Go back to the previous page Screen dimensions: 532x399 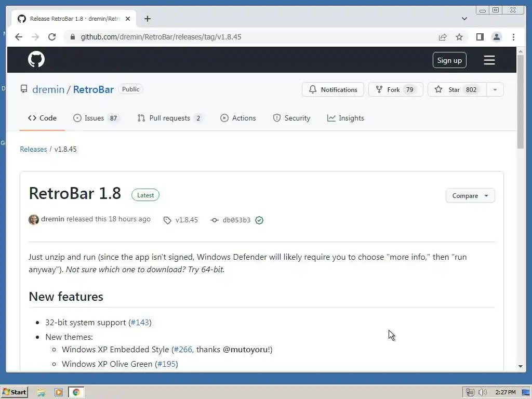[19, 37]
